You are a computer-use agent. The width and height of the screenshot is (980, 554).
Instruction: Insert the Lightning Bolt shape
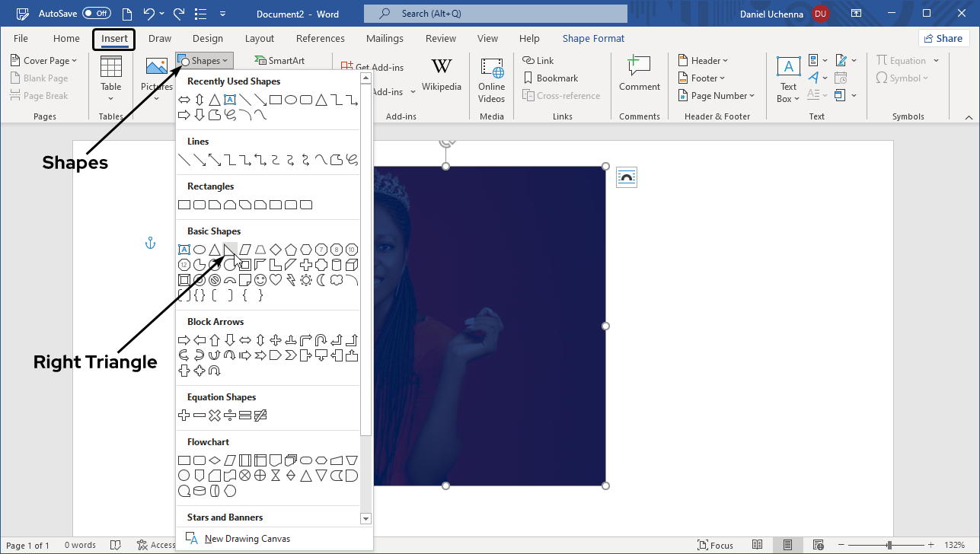click(x=291, y=280)
